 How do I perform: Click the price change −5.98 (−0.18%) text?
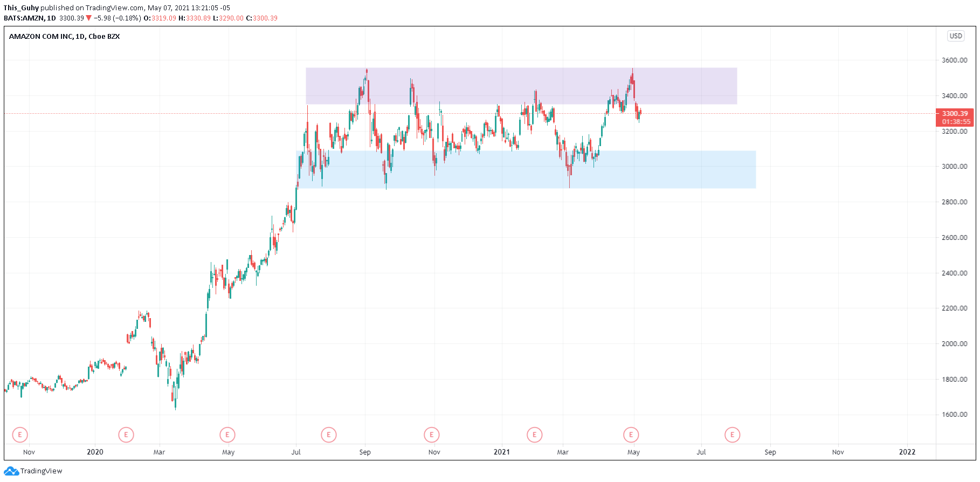tap(117, 18)
